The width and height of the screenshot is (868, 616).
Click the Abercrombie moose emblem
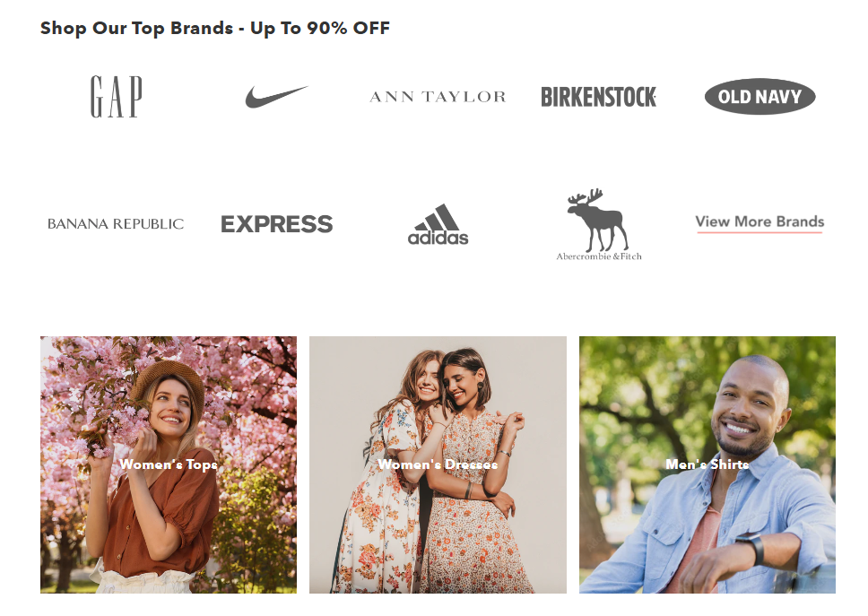point(598,220)
